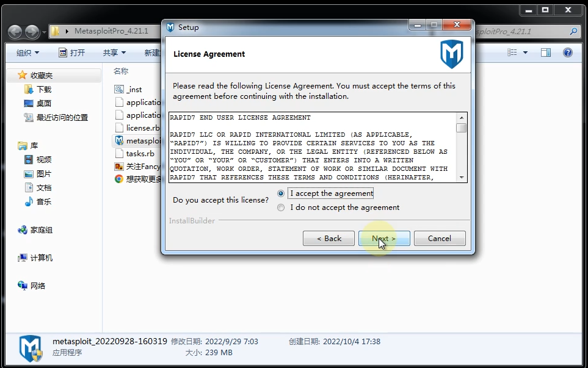Go Back in the Setup wizard
Image resolution: width=588 pixels, height=368 pixels.
pos(328,239)
